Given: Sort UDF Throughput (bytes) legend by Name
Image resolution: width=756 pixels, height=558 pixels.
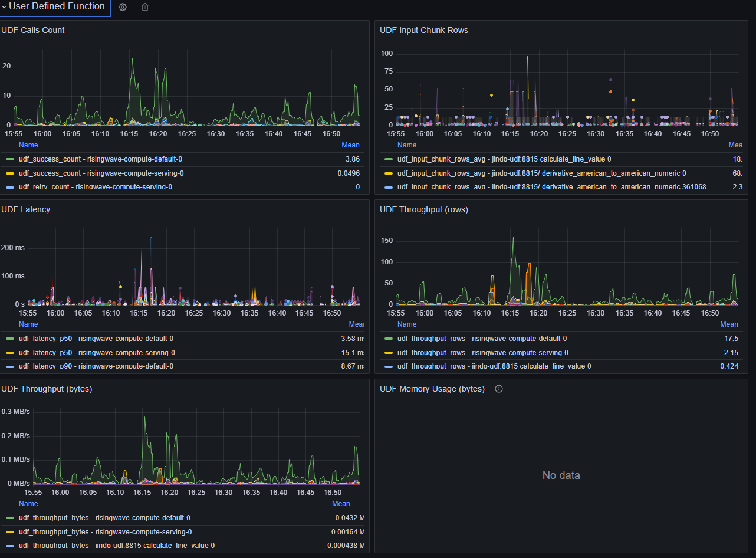Looking at the screenshot, I should tap(28, 504).
